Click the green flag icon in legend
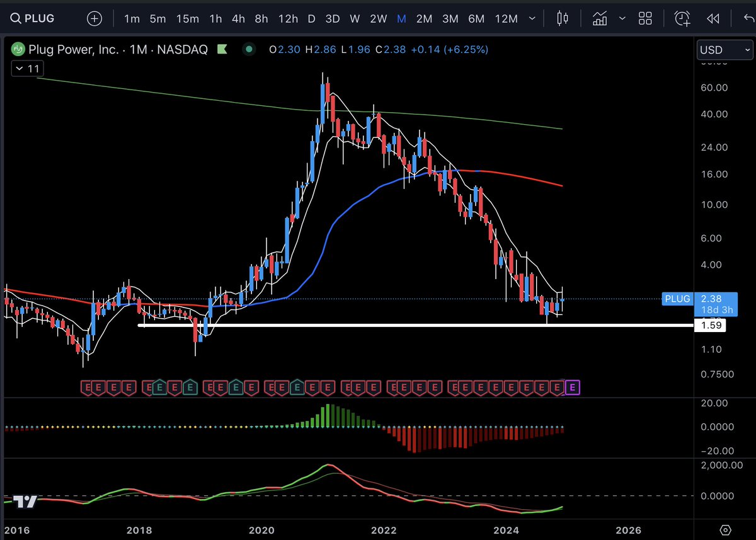The image size is (756, 540). [x=221, y=49]
